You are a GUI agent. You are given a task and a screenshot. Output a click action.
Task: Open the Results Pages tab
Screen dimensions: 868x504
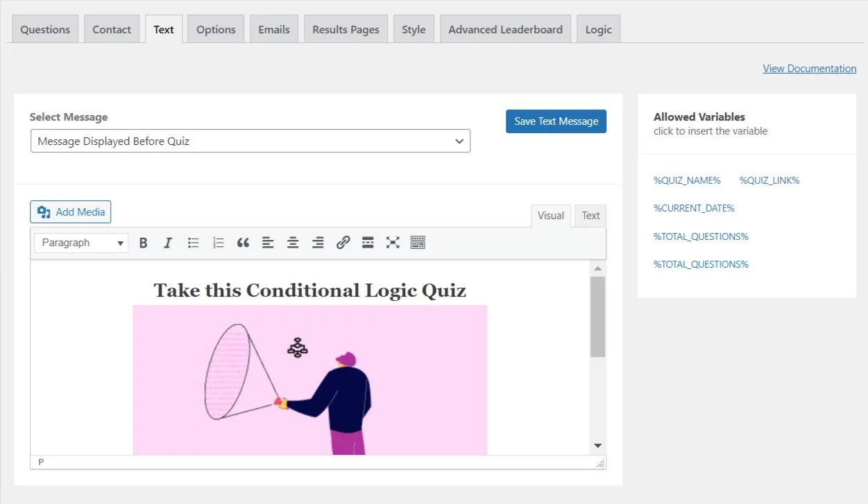pos(346,29)
